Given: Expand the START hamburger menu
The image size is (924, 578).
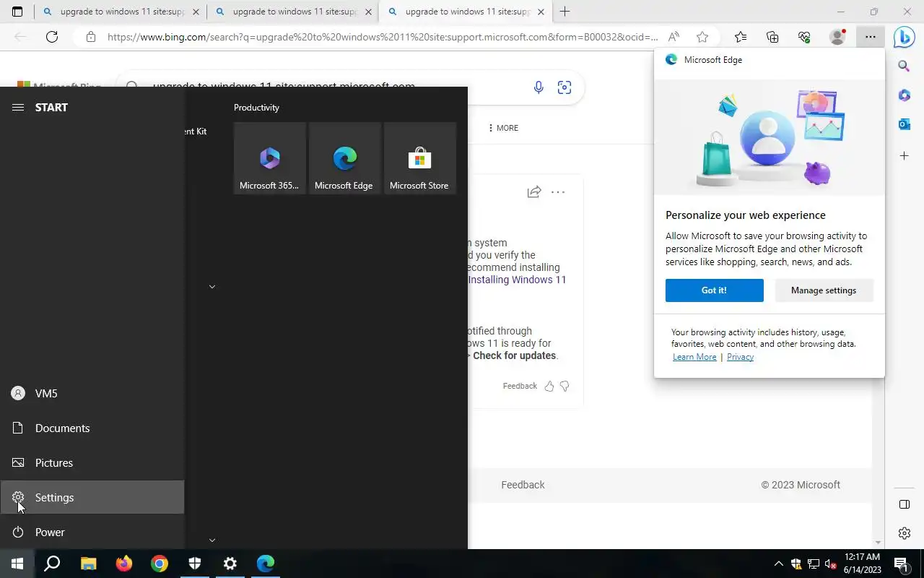Looking at the screenshot, I should [18, 107].
